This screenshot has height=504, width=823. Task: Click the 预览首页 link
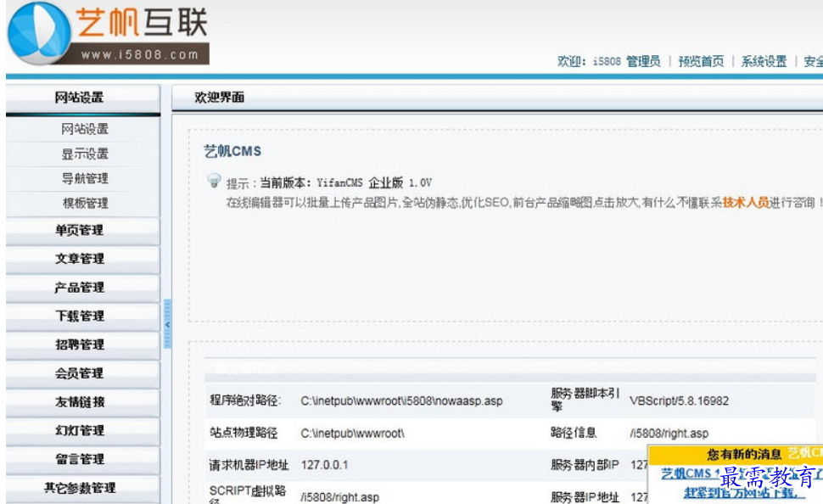[x=701, y=61]
